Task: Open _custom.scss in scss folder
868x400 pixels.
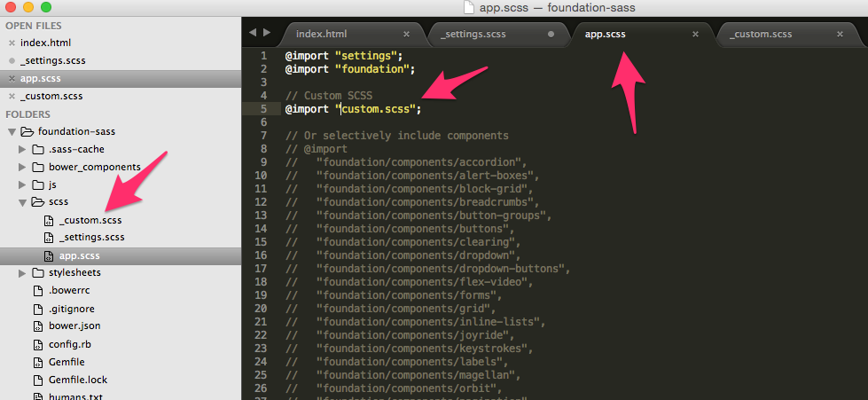Action: (90, 221)
